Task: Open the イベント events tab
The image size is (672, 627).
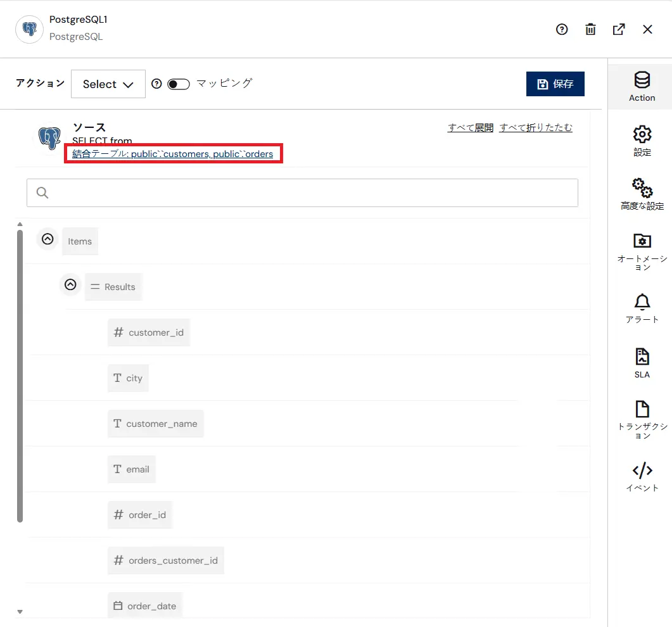Action: coord(642,476)
